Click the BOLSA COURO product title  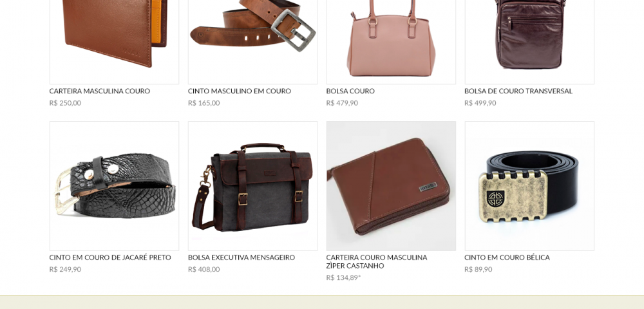point(350,91)
